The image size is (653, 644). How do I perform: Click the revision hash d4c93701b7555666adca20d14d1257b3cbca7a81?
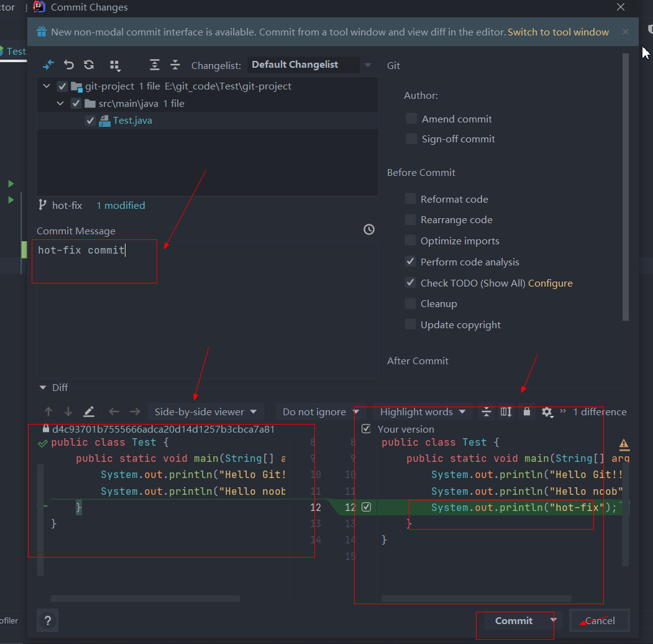[163, 429]
